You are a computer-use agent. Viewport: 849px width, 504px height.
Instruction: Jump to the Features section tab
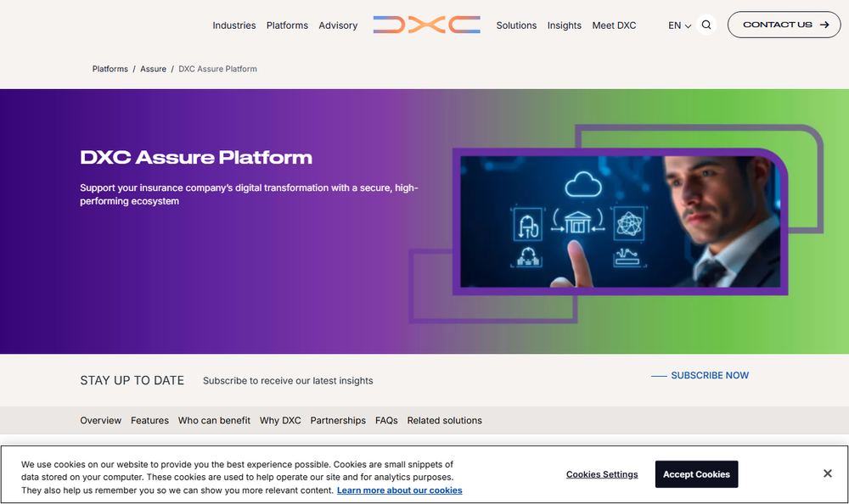[149, 421]
